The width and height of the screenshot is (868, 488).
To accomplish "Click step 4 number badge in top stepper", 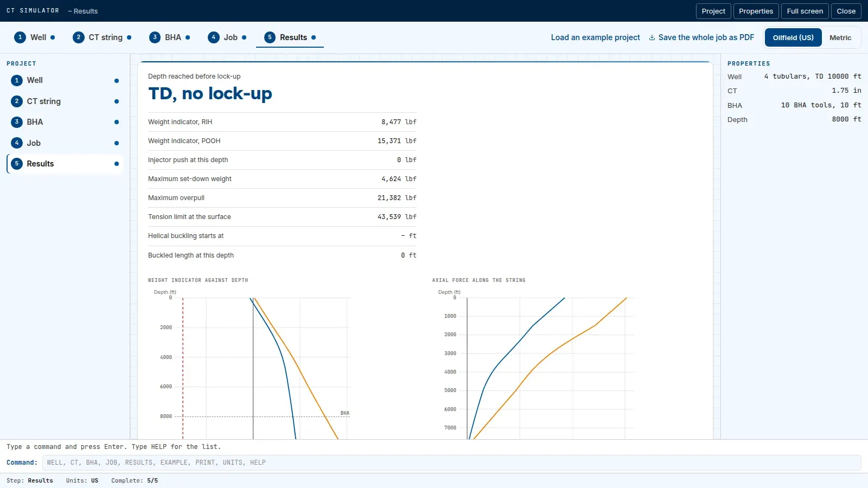I will 214,37.
